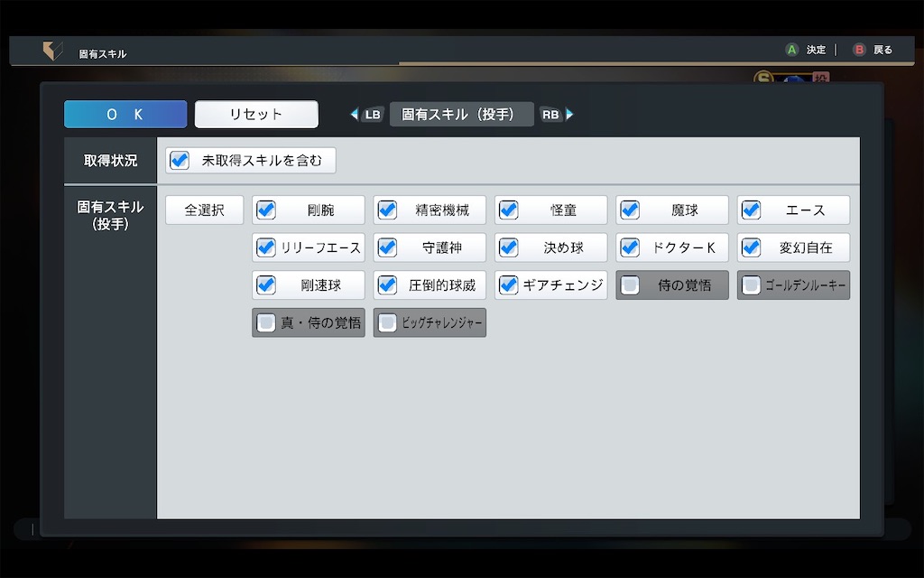Click the game emblem icon beside 固有スキル title
The height and width of the screenshot is (578, 924).
coord(51,50)
